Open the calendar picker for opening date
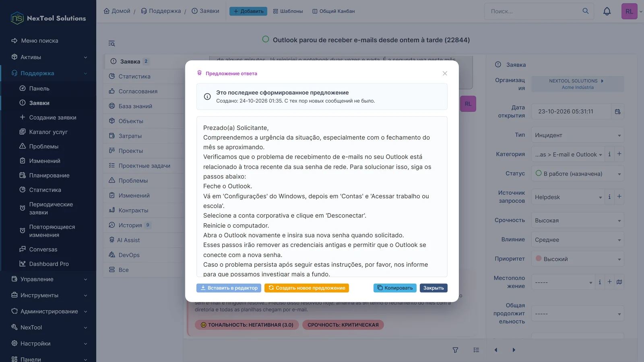The height and width of the screenshot is (362, 644). coord(617,111)
